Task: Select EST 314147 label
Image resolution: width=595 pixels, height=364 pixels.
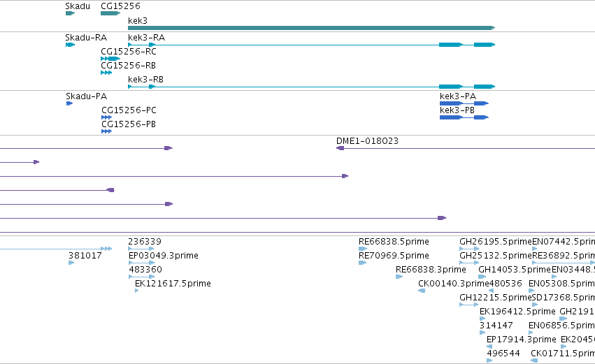Action: [x=496, y=326]
